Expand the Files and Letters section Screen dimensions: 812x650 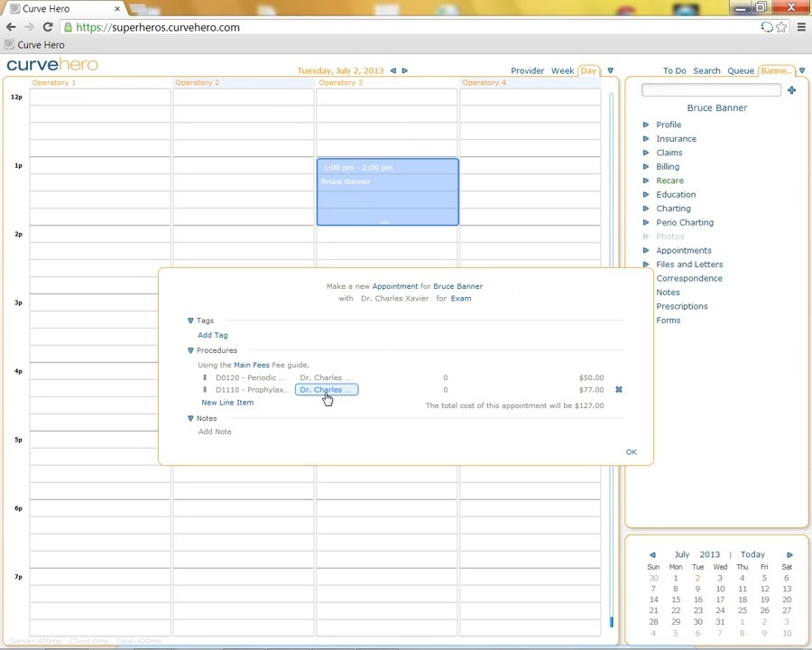646,265
